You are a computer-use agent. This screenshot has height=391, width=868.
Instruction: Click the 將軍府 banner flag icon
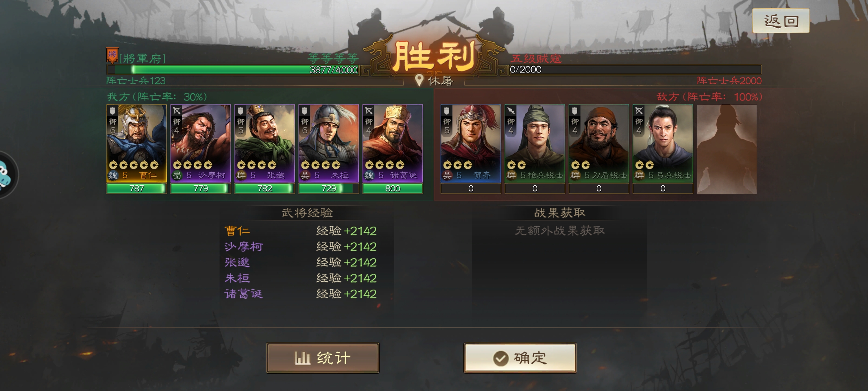point(112,55)
